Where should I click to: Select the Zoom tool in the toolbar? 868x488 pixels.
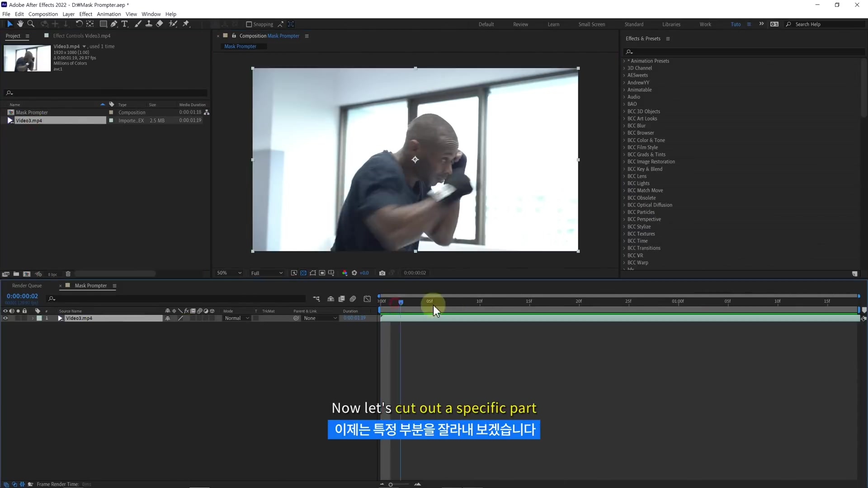[31, 24]
